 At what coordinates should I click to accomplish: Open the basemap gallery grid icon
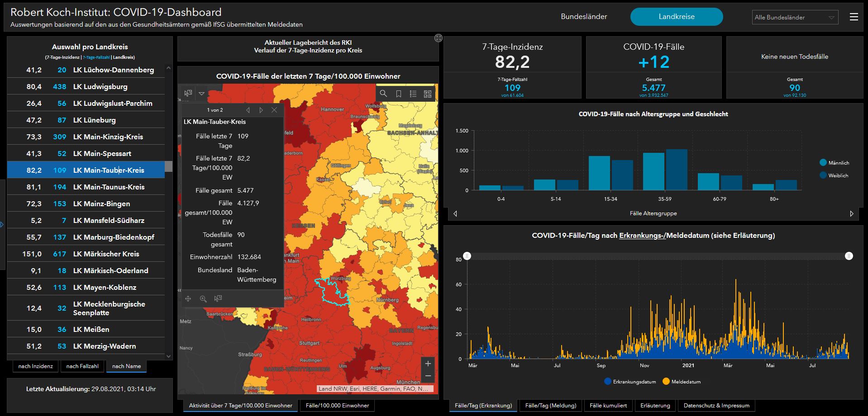tap(428, 94)
